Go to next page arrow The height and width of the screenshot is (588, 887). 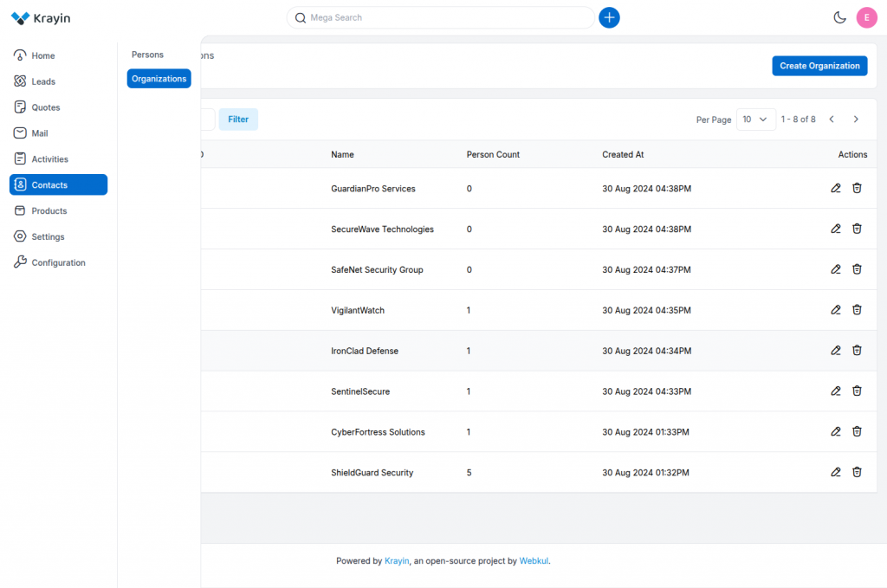pyautogui.click(x=856, y=120)
